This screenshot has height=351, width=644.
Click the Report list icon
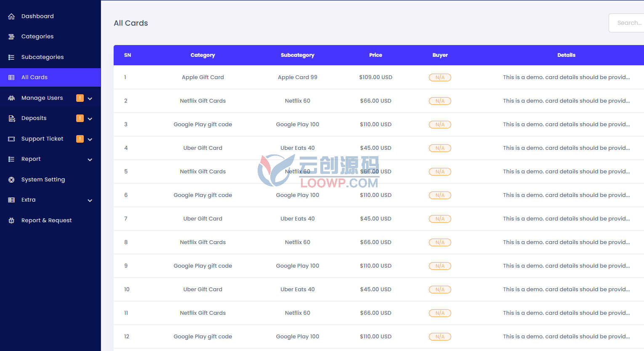(11, 159)
